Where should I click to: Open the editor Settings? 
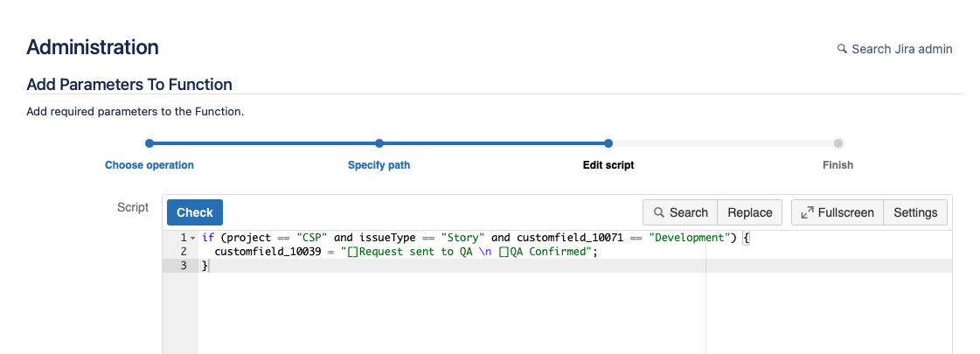click(x=914, y=212)
